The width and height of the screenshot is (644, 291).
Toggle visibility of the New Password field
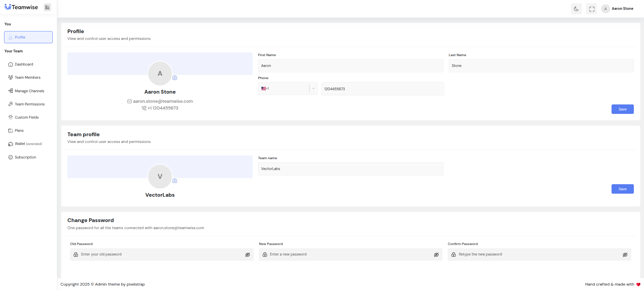(436, 255)
